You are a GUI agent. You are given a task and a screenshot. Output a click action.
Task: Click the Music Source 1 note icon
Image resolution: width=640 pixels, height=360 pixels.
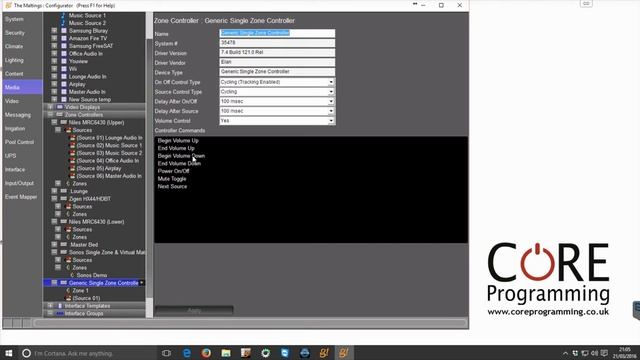point(63,16)
